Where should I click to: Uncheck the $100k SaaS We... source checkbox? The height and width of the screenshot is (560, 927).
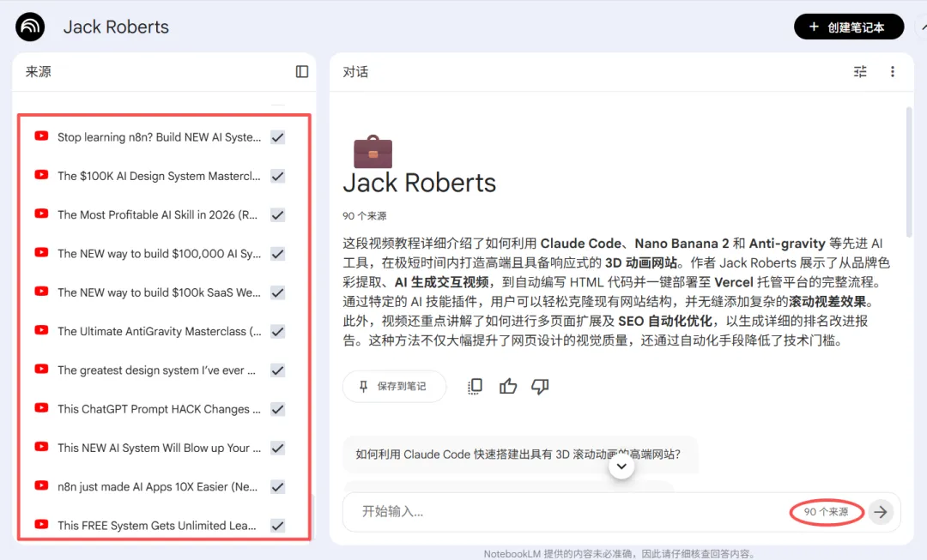pos(278,292)
